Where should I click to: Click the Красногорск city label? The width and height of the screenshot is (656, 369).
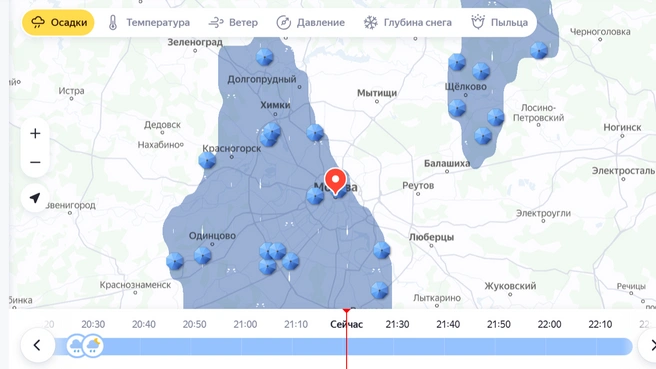(x=232, y=148)
